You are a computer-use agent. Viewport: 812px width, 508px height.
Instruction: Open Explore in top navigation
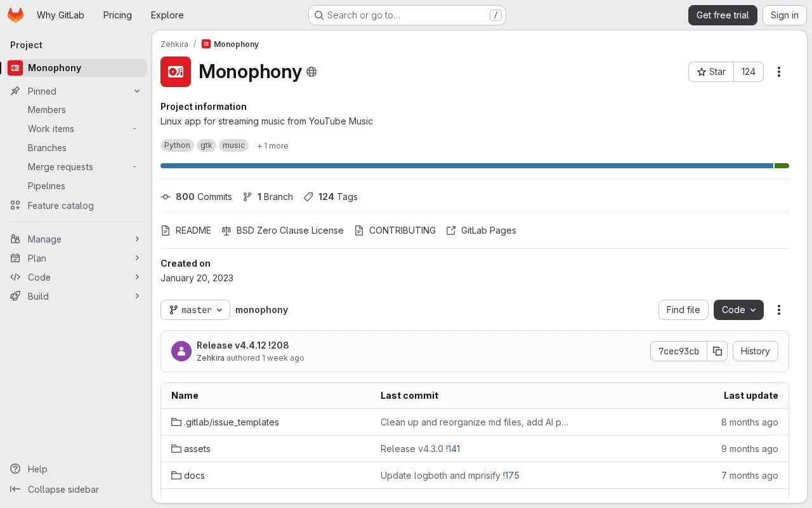pyautogui.click(x=167, y=15)
